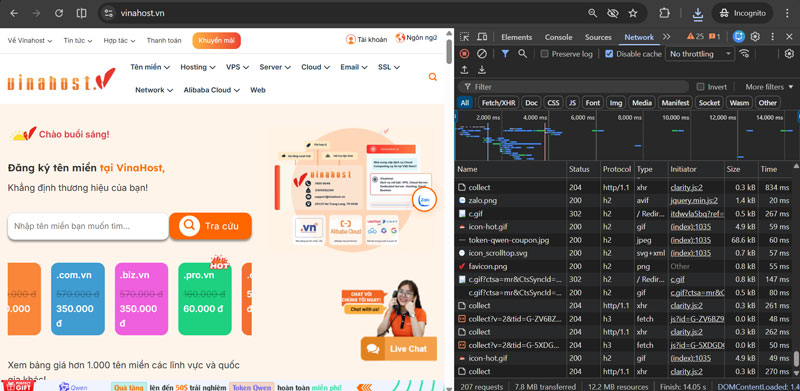Screen dimensions: 800x391
Task: Open the Web menu item
Action: 258,90
